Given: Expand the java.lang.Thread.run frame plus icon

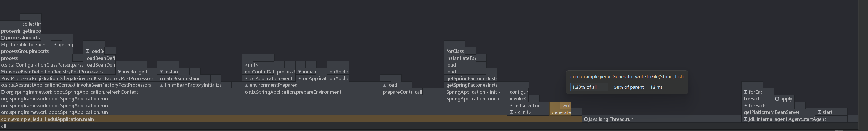Looking at the screenshot, I should coord(586,119).
